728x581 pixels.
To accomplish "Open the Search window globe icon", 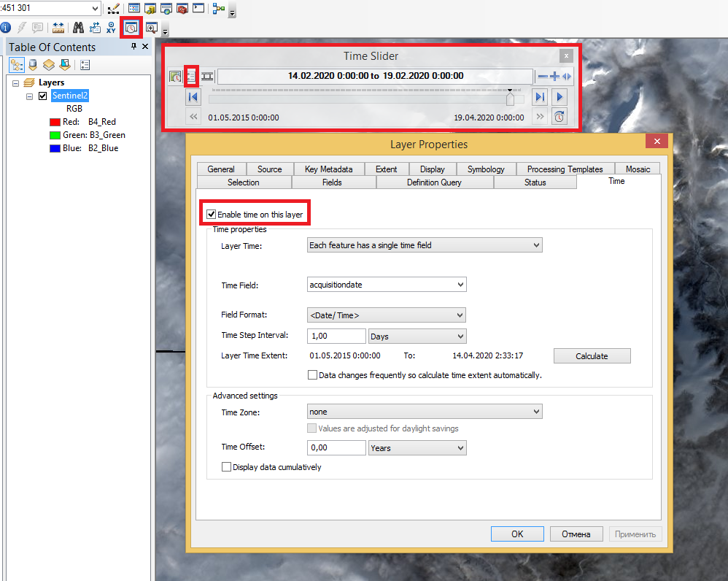I will coord(166,8).
